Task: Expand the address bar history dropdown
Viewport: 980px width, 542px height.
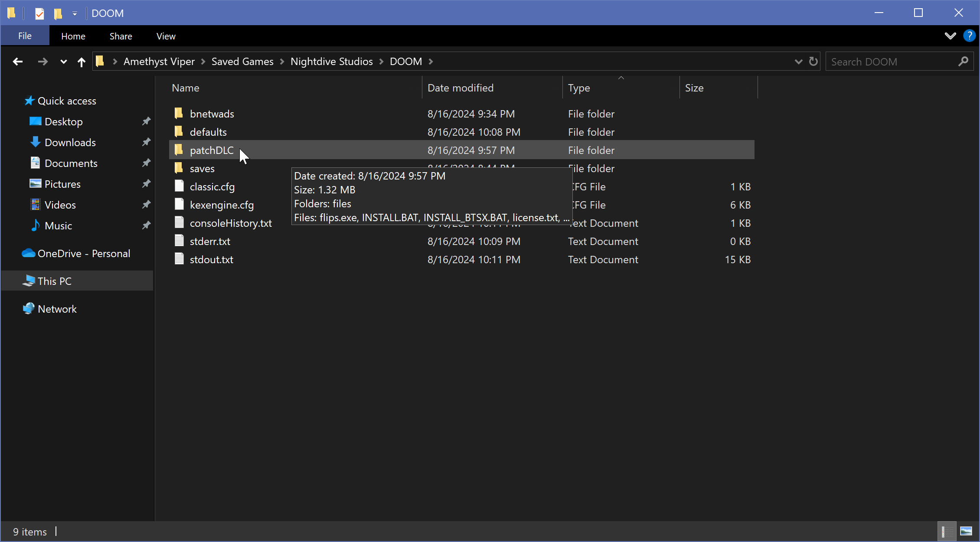Action: [x=798, y=62]
